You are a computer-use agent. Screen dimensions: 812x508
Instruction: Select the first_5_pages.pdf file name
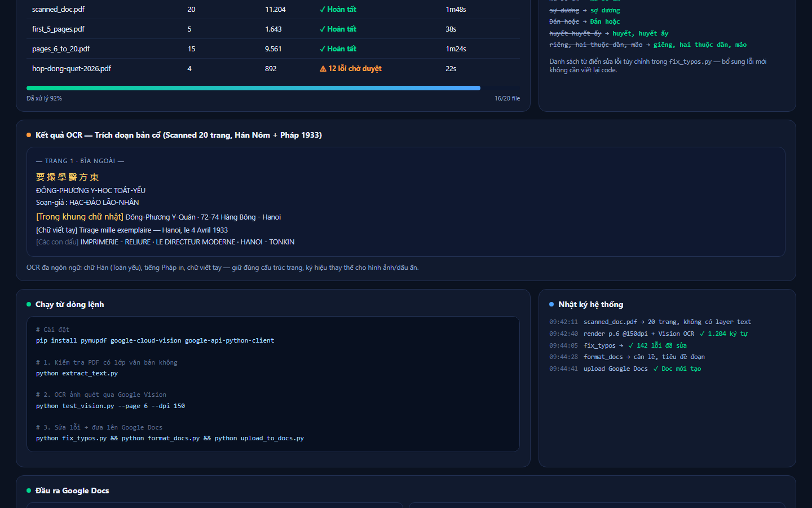click(58, 29)
